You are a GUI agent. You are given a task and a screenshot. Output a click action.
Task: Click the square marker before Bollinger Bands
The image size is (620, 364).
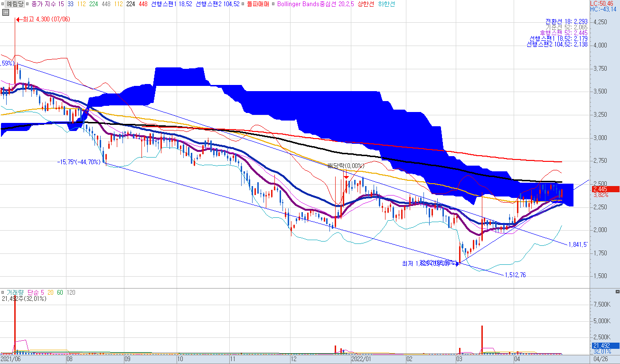tap(273, 4)
